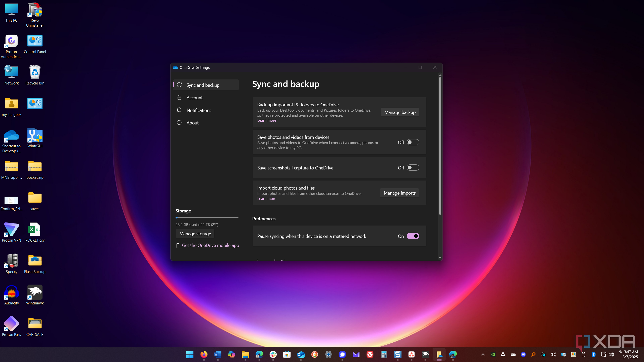Image resolution: width=644 pixels, height=362 pixels.
Task: Select the Windhawk desktop icon
Action: (35, 295)
